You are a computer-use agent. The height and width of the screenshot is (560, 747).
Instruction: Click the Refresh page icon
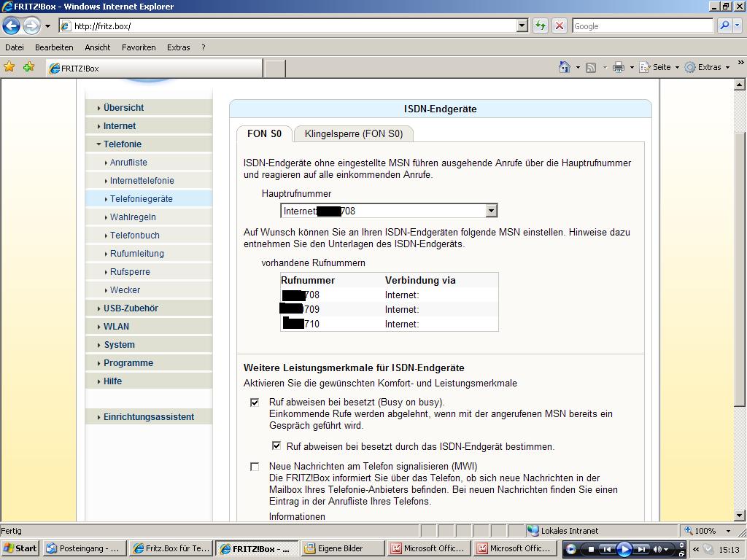click(540, 26)
